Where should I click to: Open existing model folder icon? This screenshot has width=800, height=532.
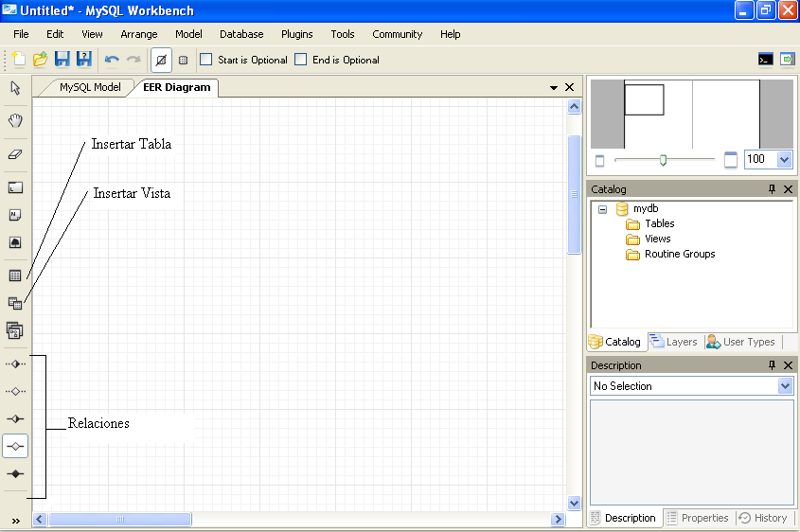(x=40, y=60)
